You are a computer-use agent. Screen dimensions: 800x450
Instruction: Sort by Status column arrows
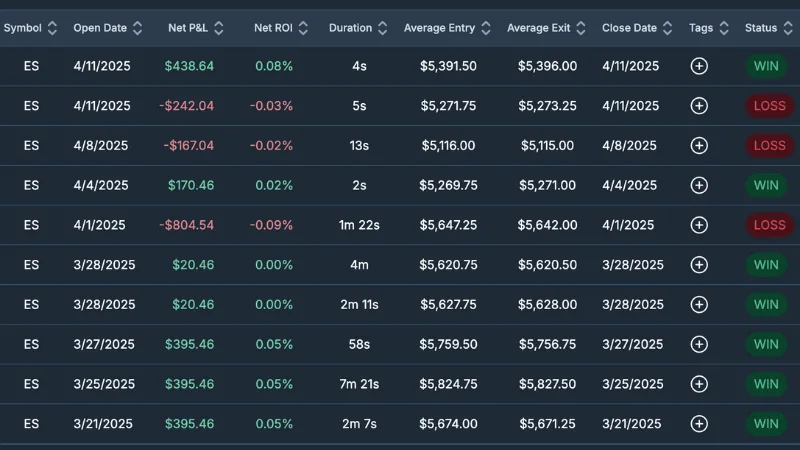tap(788, 28)
